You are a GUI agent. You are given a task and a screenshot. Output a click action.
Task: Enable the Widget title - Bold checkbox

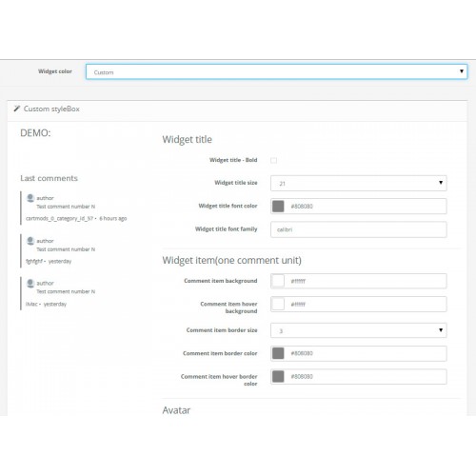click(x=273, y=160)
